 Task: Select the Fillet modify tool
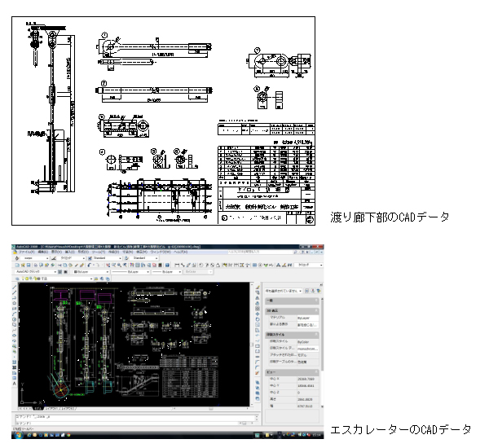pyautogui.click(x=258, y=367)
